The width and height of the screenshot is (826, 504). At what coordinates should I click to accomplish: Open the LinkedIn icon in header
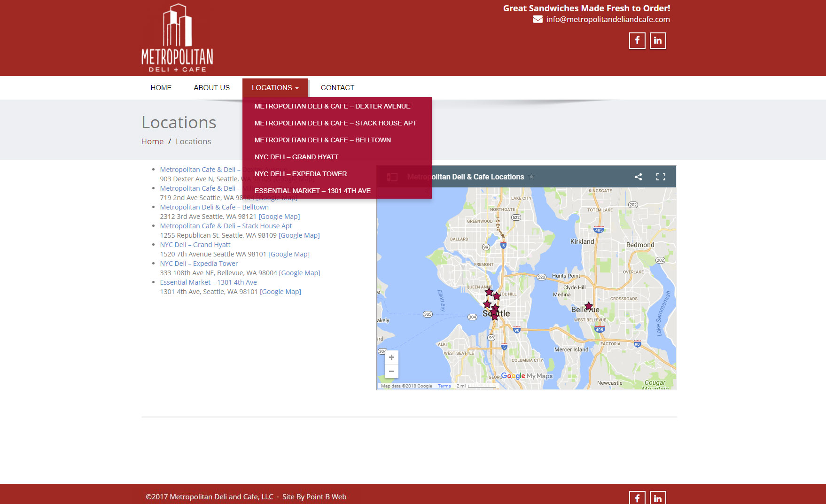pyautogui.click(x=658, y=40)
